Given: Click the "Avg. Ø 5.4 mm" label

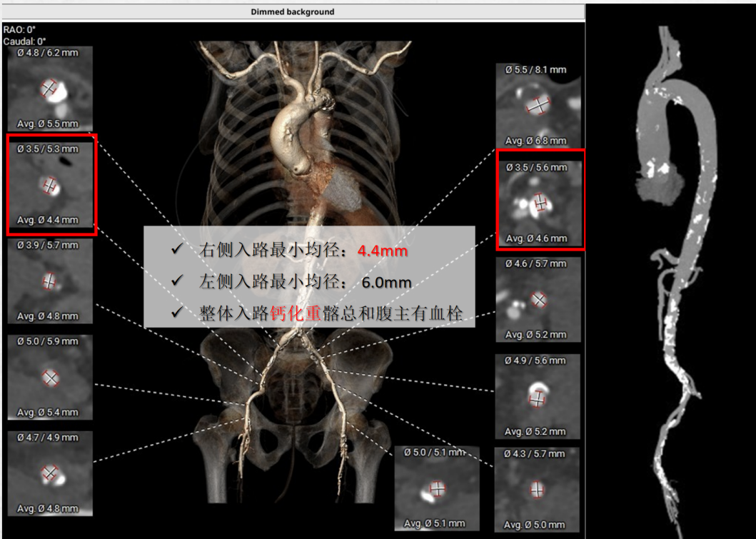Looking at the screenshot, I should [x=48, y=413].
